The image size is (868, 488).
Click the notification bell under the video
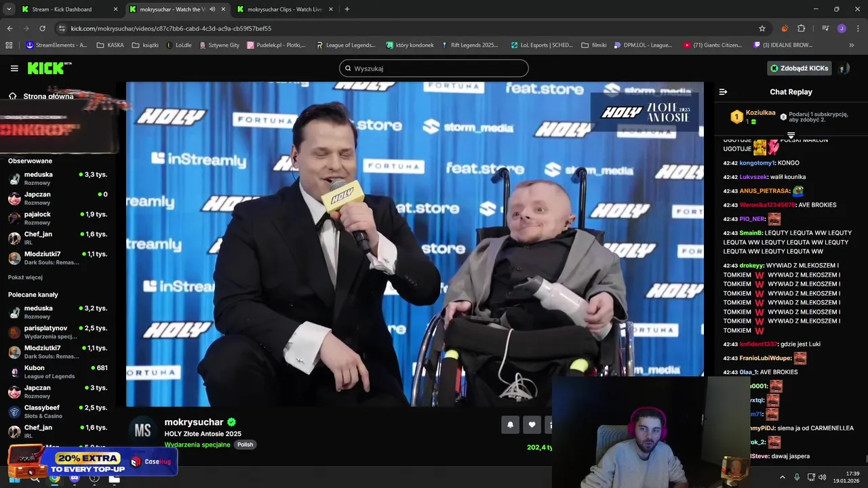[x=510, y=424]
